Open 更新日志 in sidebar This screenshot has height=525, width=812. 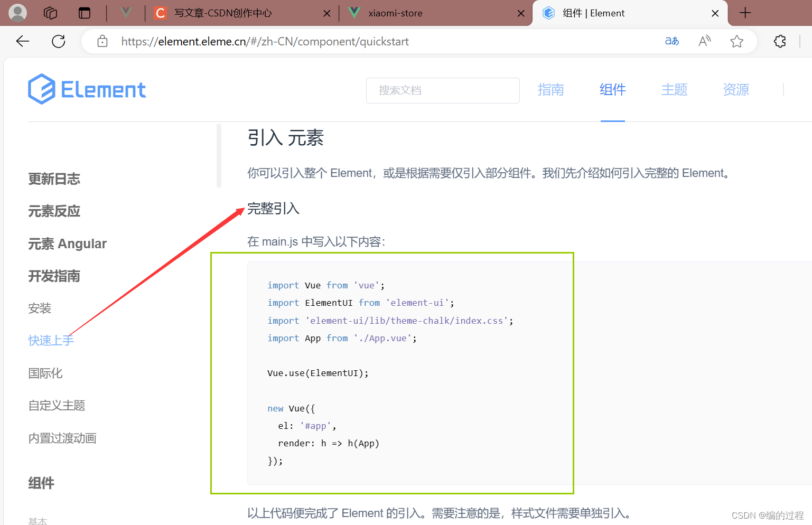pos(54,179)
